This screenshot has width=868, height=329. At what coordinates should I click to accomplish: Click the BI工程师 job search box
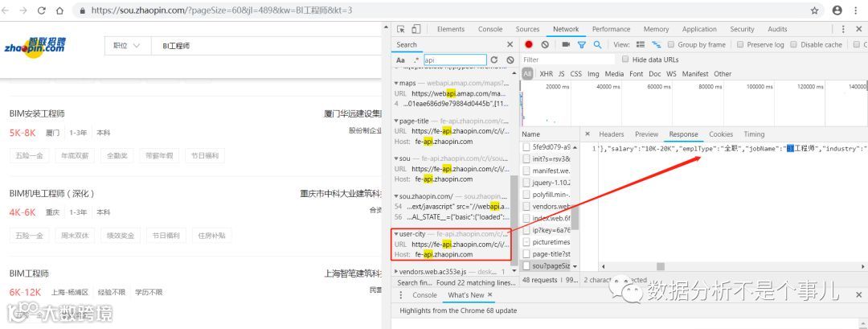pyautogui.click(x=266, y=46)
